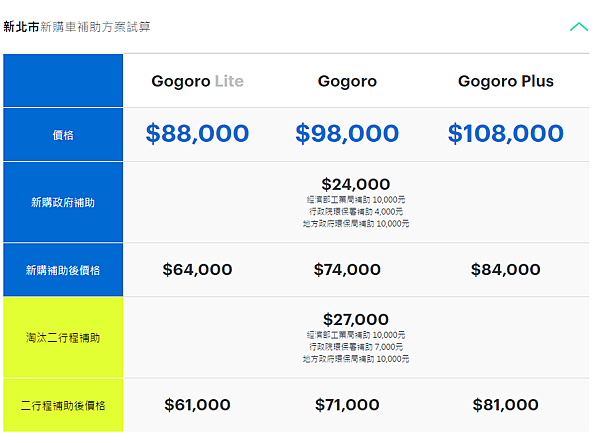Click the $88,000 Gogoro Lite price
The width and height of the screenshot is (600, 443).
click(x=197, y=134)
